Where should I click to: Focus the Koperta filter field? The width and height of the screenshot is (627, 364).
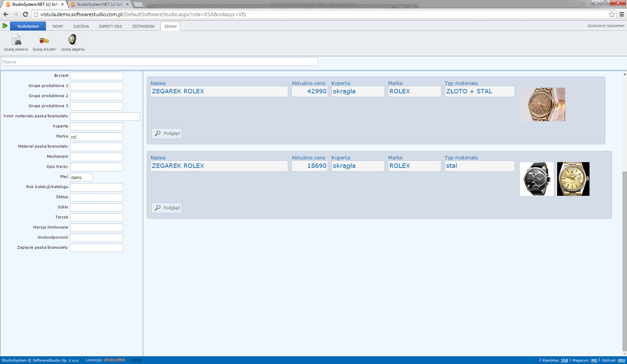(96, 127)
